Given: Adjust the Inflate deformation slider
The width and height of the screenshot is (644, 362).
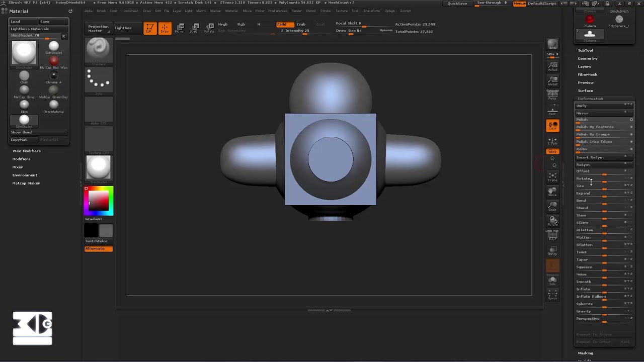Looking at the screenshot, I should tap(604, 290).
